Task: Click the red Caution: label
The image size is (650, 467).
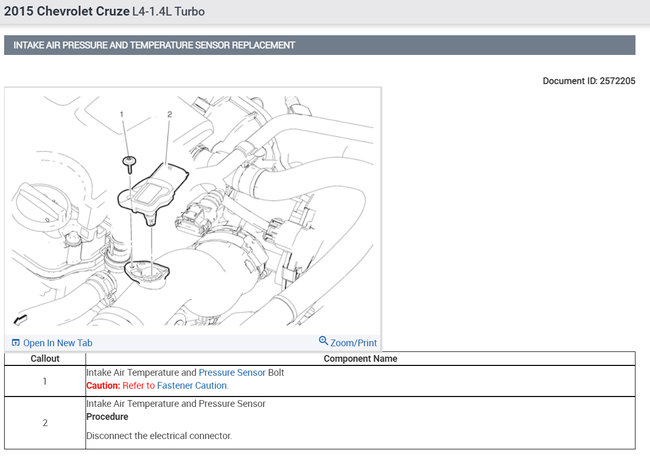Action: click(103, 385)
